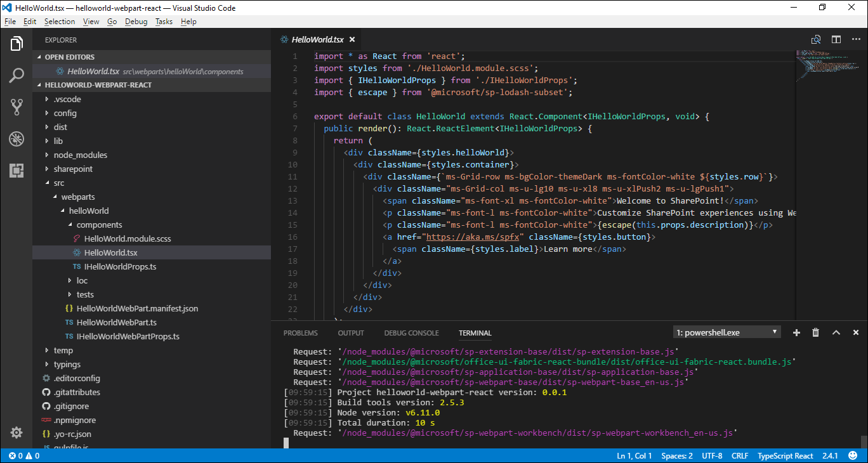
Task: Open the File menu
Action: (x=10, y=21)
